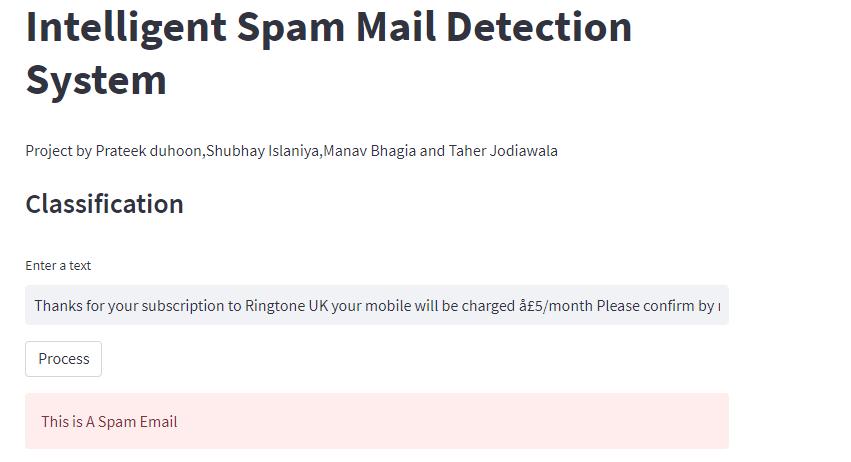Click the word "Intelligent" in the title

pyautogui.click(x=126, y=28)
